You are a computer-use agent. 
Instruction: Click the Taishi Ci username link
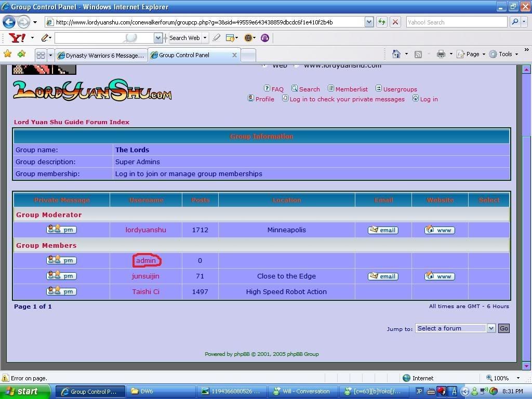(145, 291)
